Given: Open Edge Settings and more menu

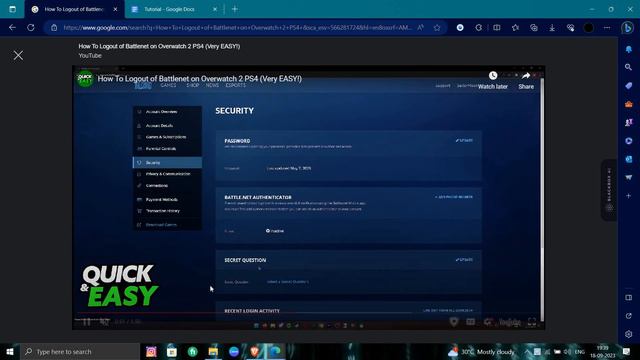Looking at the screenshot, I should pyautogui.click(x=607, y=28).
